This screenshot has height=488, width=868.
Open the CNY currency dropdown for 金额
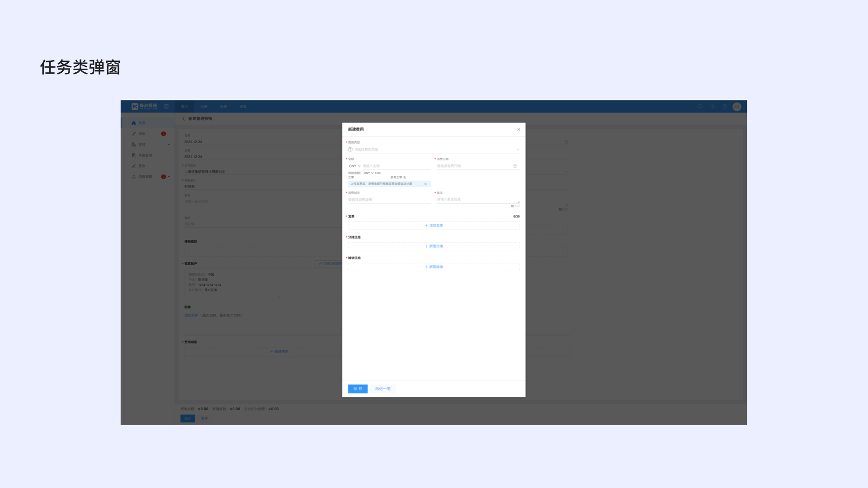click(x=355, y=166)
